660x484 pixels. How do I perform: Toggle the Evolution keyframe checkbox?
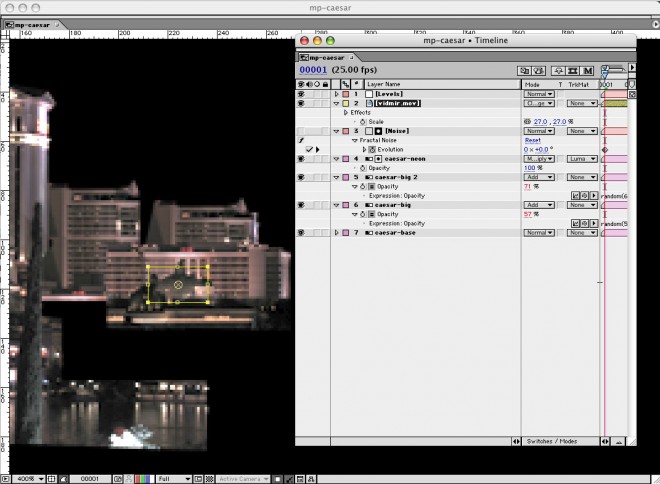(x=310, y=149)
